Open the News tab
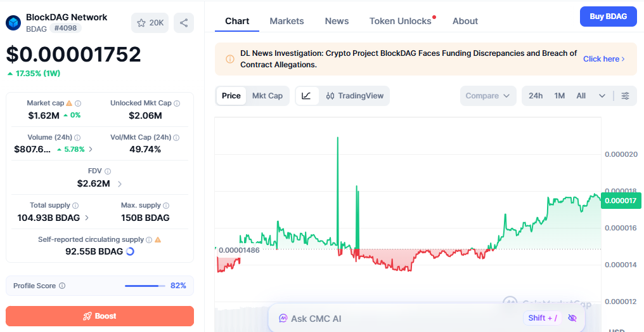Image resolution: width=644 pixels, height=332 pixels. coord(337,21)
